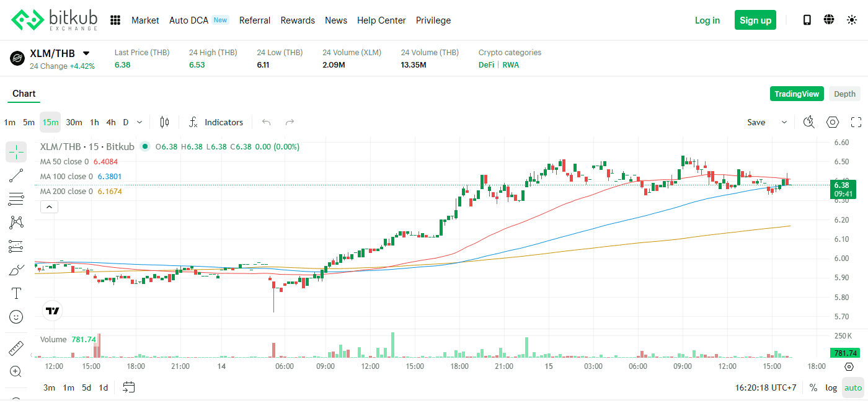
Task: Select the Text annotation tool
Action: pyautogui.click(x=16, y=293)
